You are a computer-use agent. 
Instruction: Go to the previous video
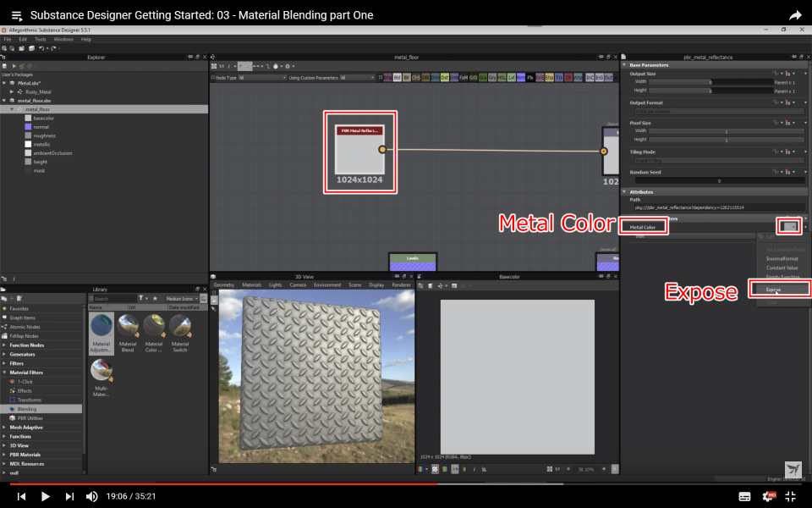click(21, 497)
